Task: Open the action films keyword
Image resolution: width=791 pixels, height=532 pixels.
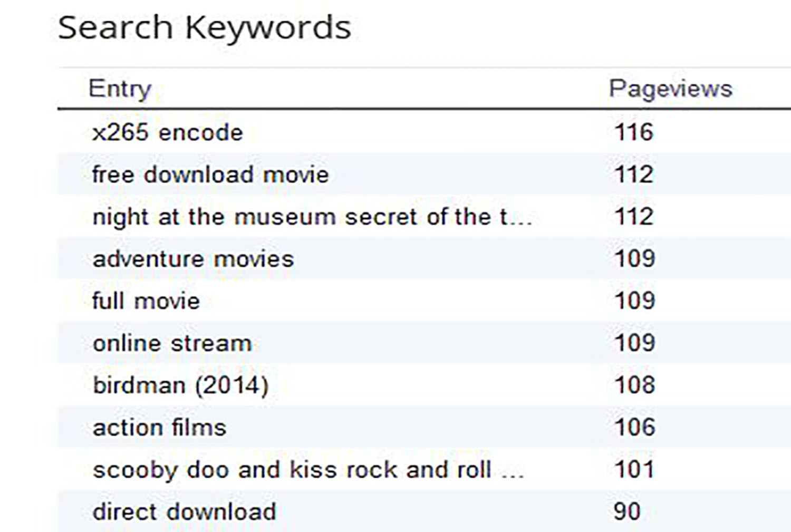Action: pos(159,428)
